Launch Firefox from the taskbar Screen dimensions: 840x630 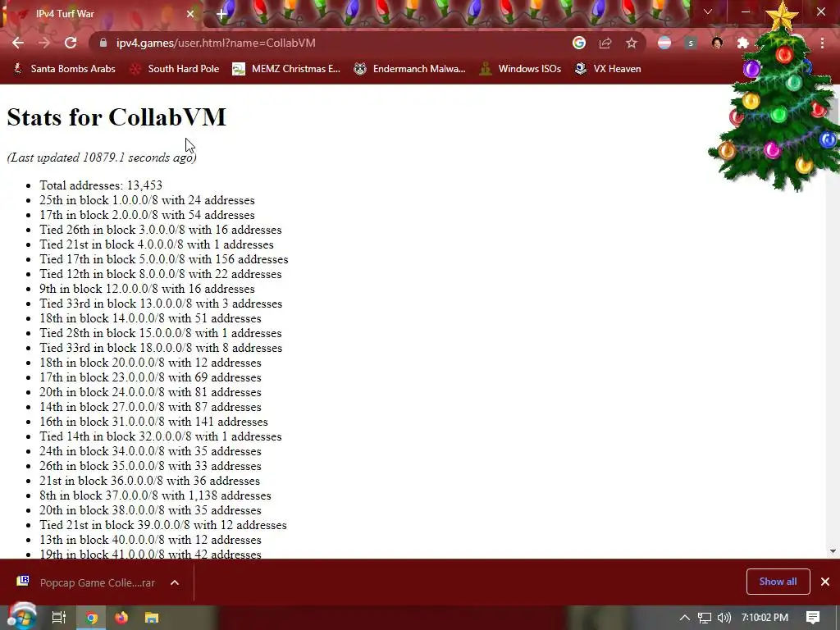[121, 618]
